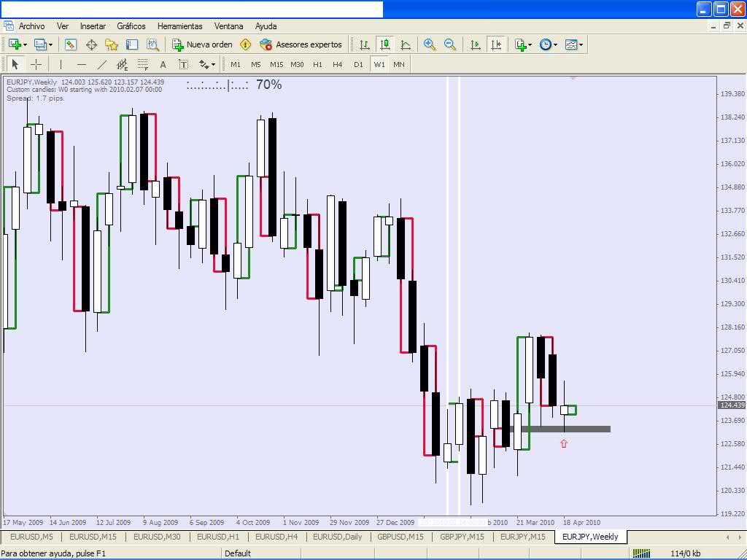
Task: Switch timeframe to MN
Action: (x=399, y=64)
